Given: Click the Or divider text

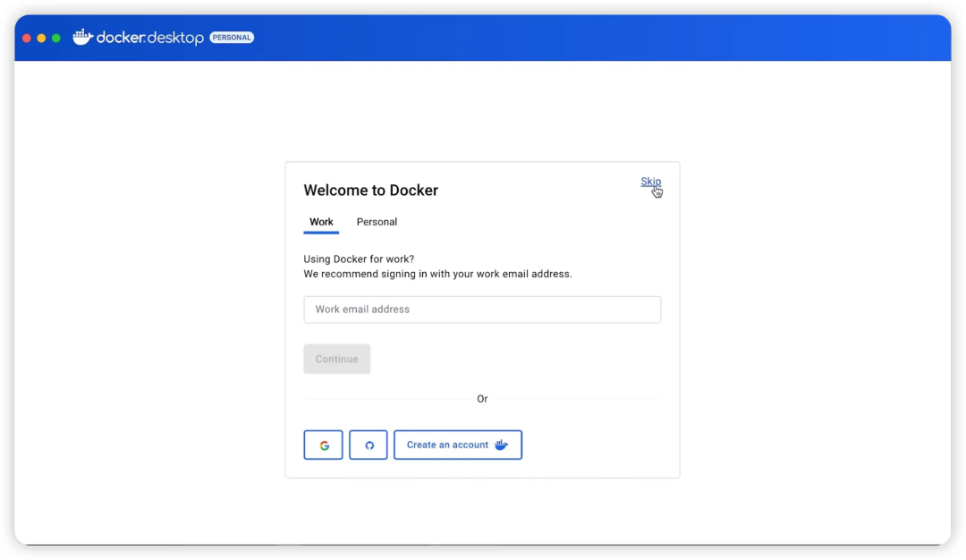Looking at the screenshot, I should click(482, 399).
